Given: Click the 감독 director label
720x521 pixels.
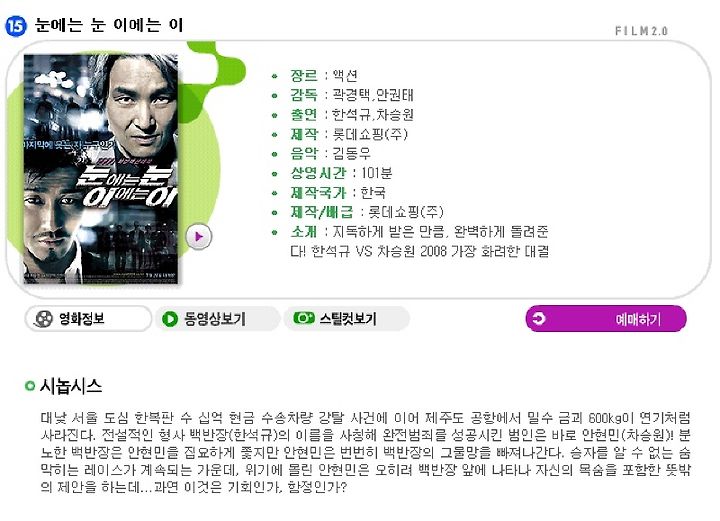Looking at the screenshot, I should click(304, 95).
